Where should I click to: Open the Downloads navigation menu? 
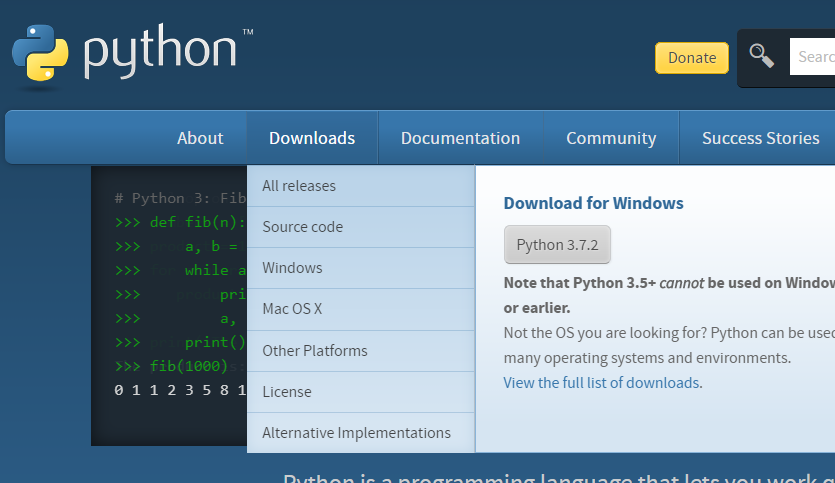[x=312, y=138]
